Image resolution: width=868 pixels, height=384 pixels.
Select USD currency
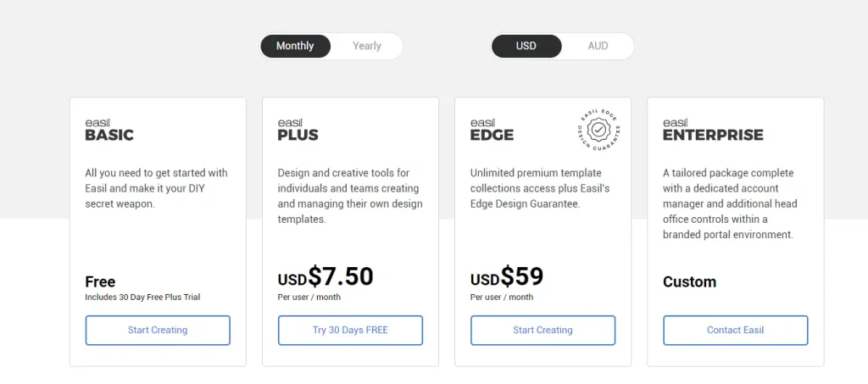526,46
